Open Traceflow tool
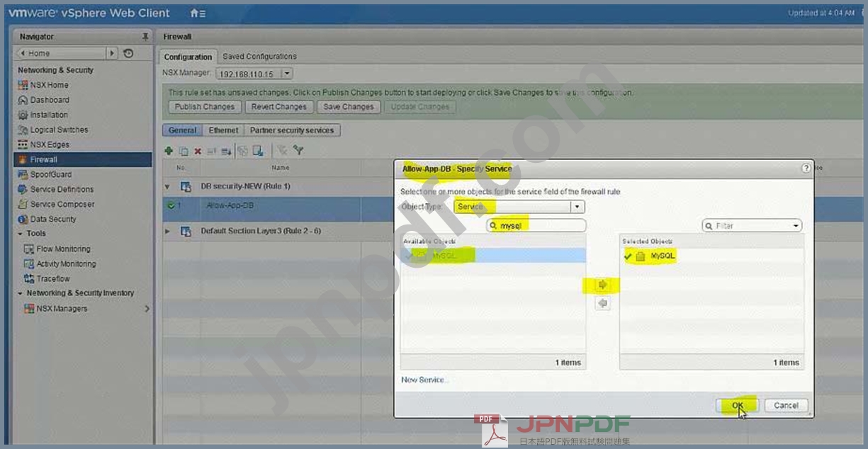This screenshot has height=449, width=868. 52,279
